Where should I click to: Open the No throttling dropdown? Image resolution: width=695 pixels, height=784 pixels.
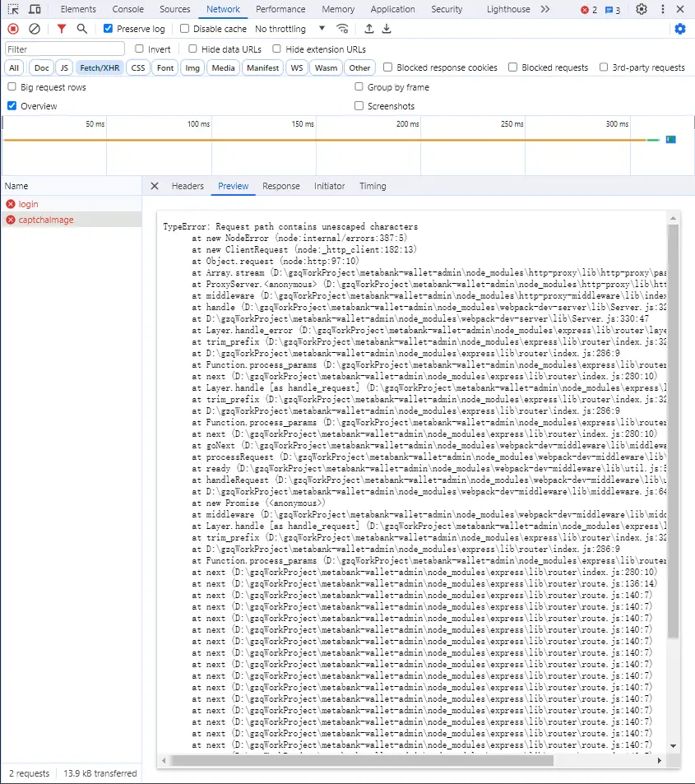pyautogui.click(x=290, y=29)
